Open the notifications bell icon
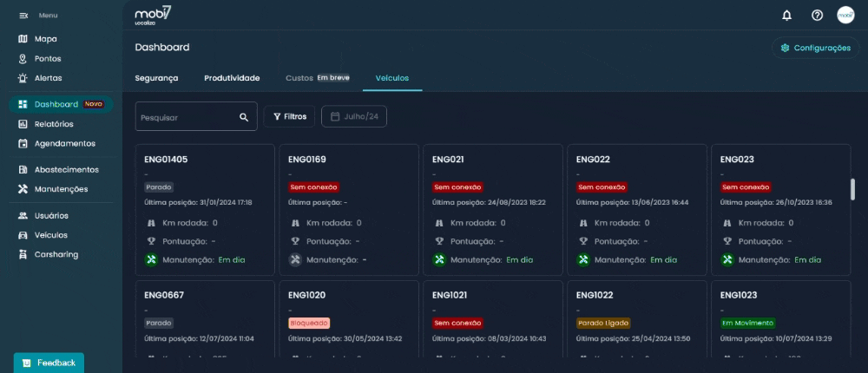Viewport: 868px width, 373px height. (x=786, y=15)
